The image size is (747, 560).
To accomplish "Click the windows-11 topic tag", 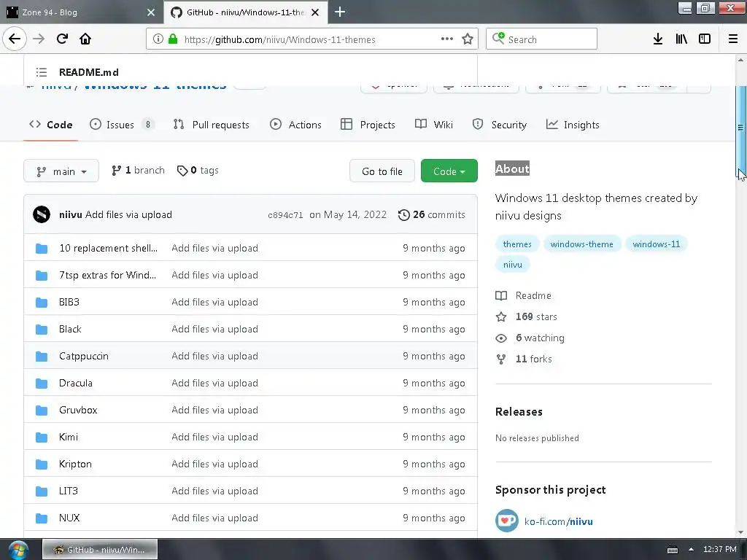I will pos(656,244).
